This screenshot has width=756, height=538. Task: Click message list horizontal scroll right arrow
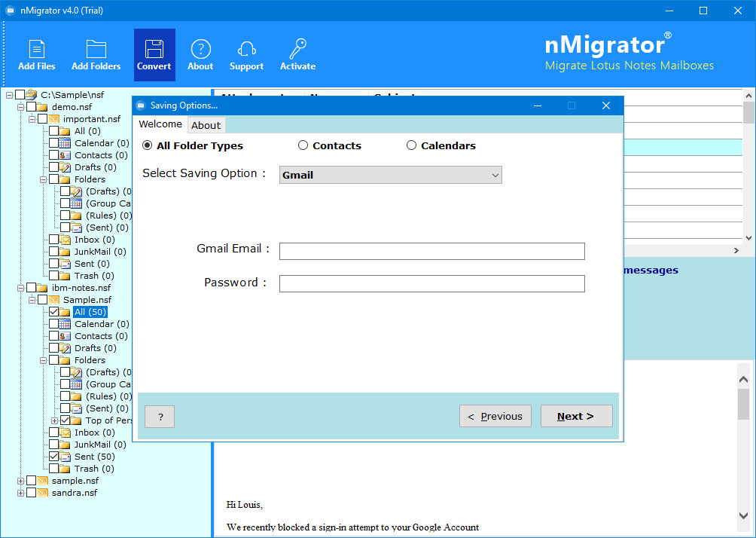[736, 250]
